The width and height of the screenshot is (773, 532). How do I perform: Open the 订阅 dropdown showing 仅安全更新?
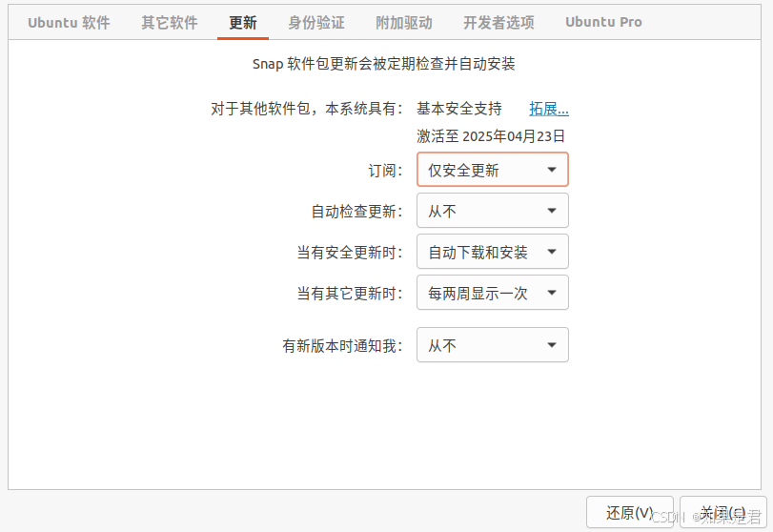[493, 170]
